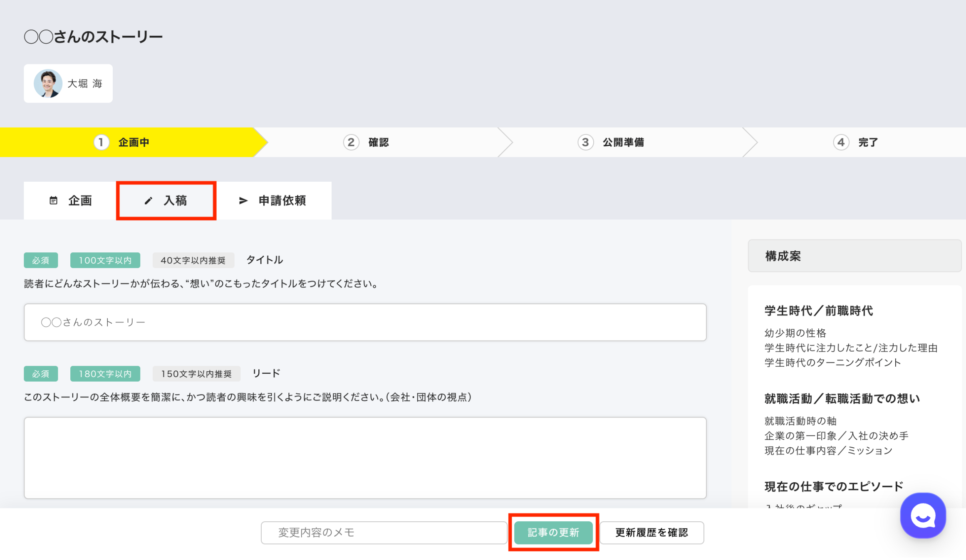This screenshot has width=966, height=560.
Task: Select step 3 circle 公開準備
Action: pyautogui.click(x=585, y=142)
